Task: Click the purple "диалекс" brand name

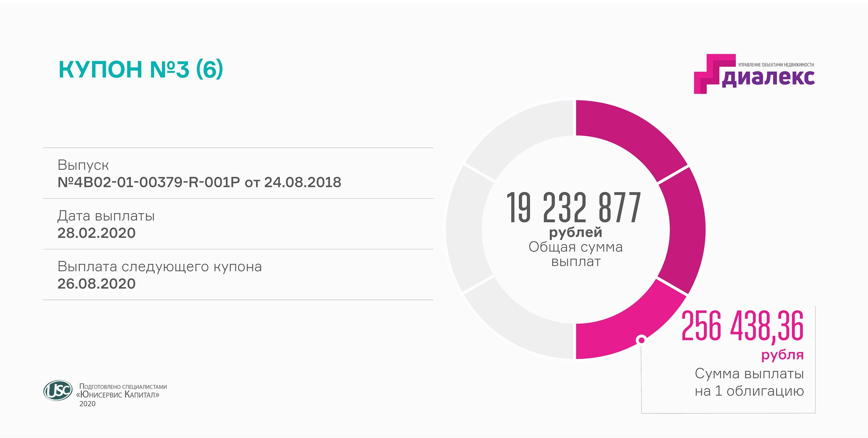Action: point(768,78)
